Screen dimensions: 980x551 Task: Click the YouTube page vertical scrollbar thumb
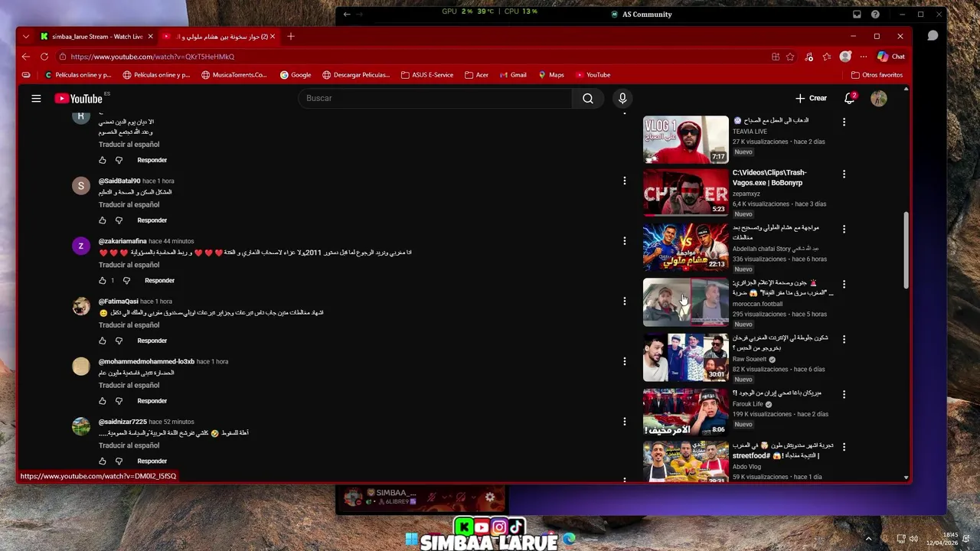[x=906, y=251]
